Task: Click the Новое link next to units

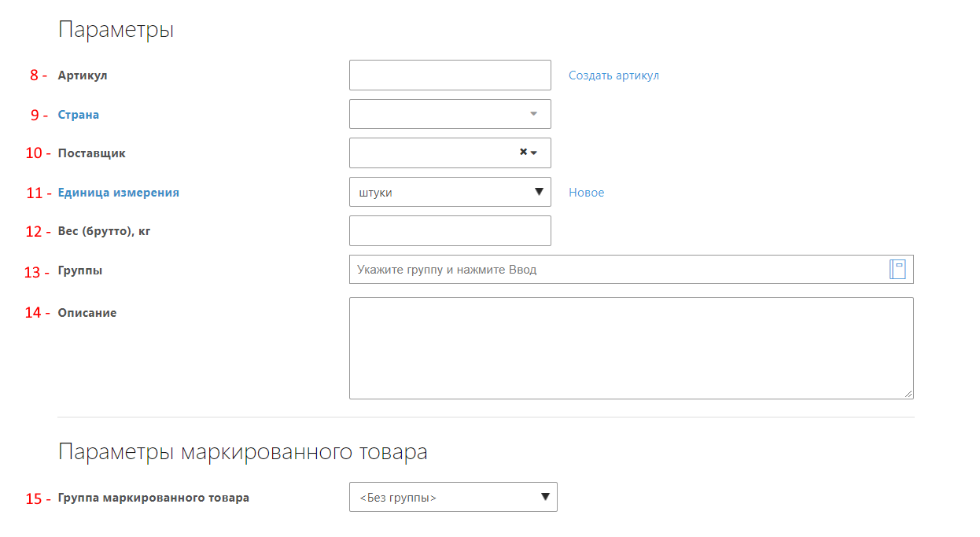Action: point(586,193)
